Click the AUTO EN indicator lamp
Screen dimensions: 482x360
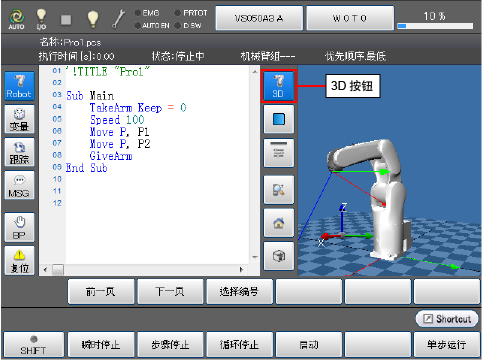[x=137, y=25]
